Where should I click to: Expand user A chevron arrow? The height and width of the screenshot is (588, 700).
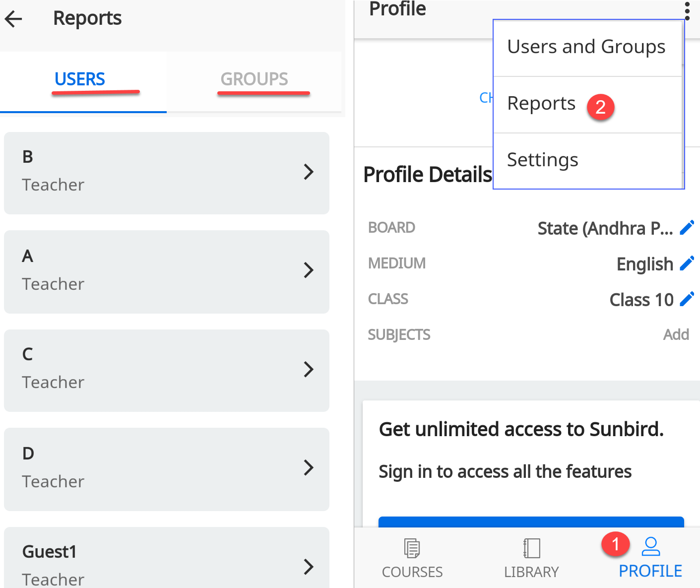[309, 270]
